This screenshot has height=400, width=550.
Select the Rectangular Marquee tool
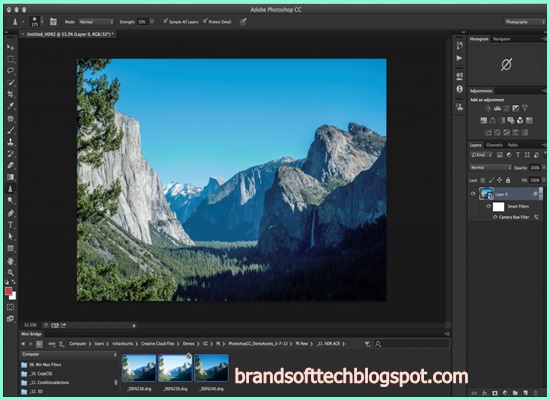[x=11, y=59]
